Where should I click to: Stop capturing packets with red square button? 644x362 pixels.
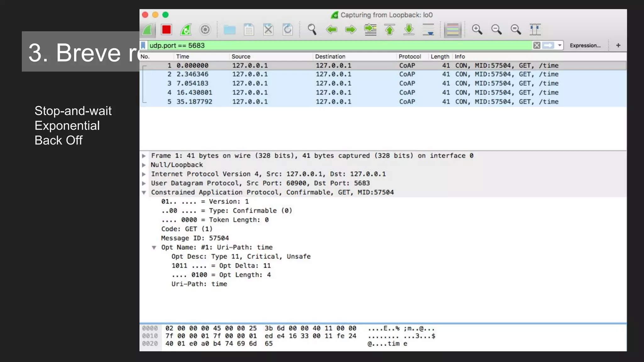(x=166, y=30)
